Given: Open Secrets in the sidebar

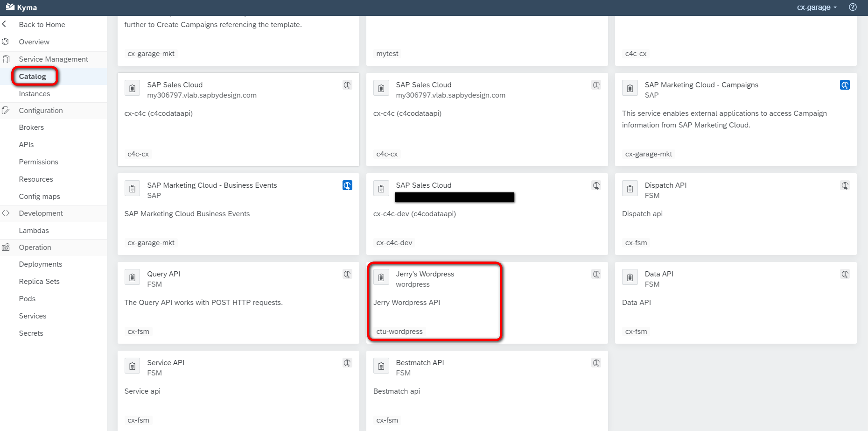Looking at the screenshot, I should (x=31, y=333).
